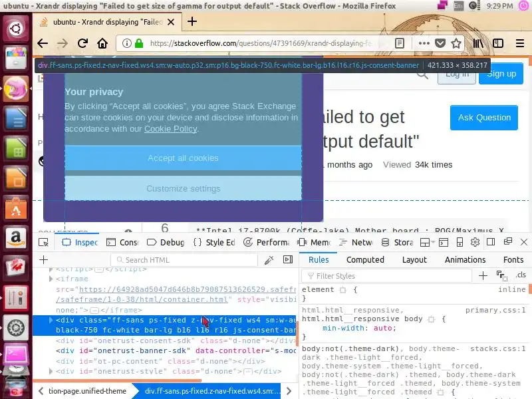Go to the Firefox home page
This screenshot has height=399, width=532.
[x=102, y=43]
